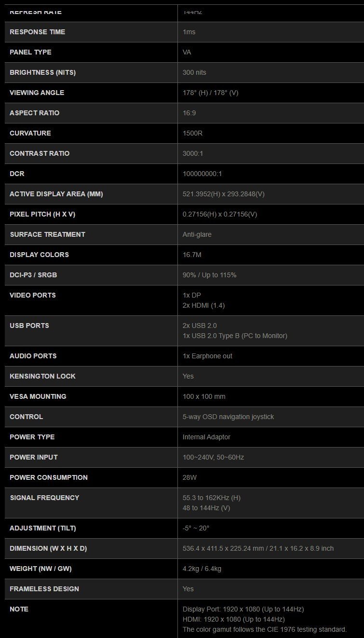
Task: Click the CONTRAST RATIO label
Action: coord(40,153)
